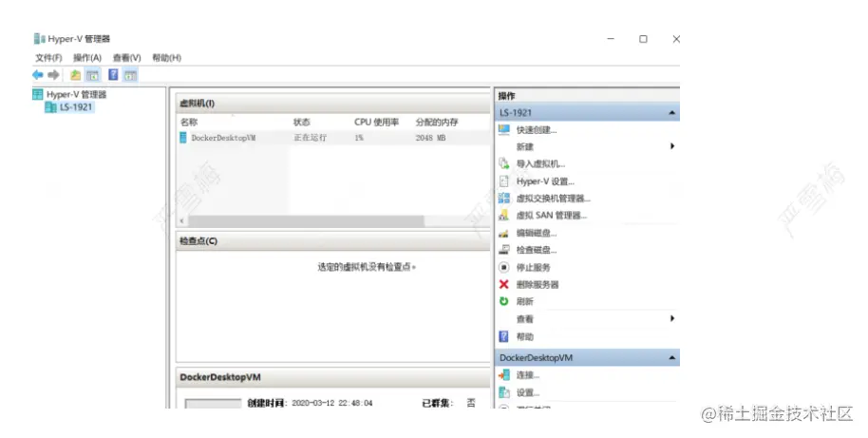
Task: Click the Back arrow in the toolbar
Action: [38, 75]
